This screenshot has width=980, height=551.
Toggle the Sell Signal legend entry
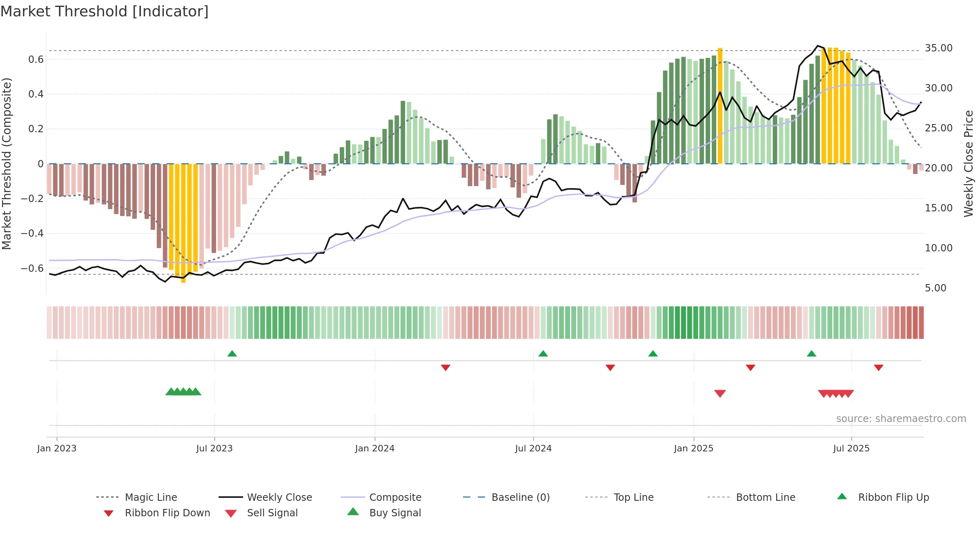point(261,513)
